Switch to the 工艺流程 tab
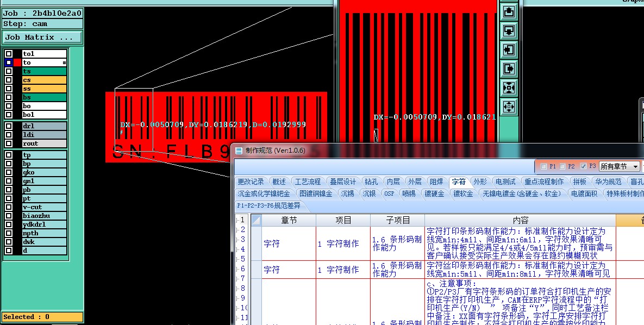The image size is (644, 325). point(308,182)
